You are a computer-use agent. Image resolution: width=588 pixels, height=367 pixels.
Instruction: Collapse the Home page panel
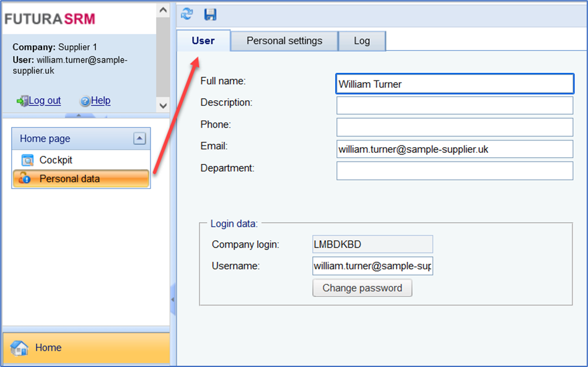(x=139, y=139)
